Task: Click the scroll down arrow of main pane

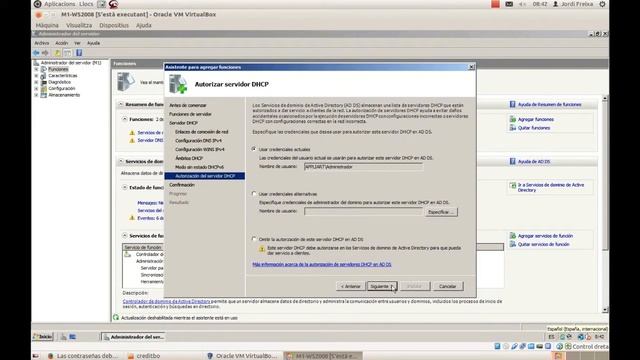Action: point(605,310)
